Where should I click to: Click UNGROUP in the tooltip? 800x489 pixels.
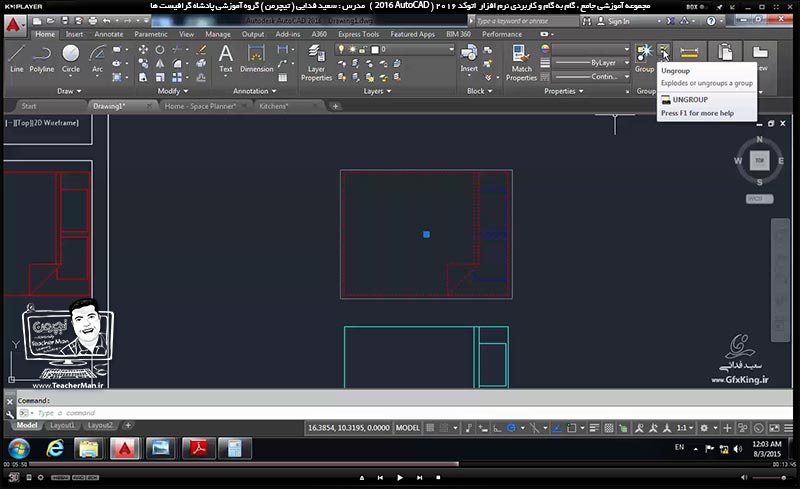coord(690,100)
